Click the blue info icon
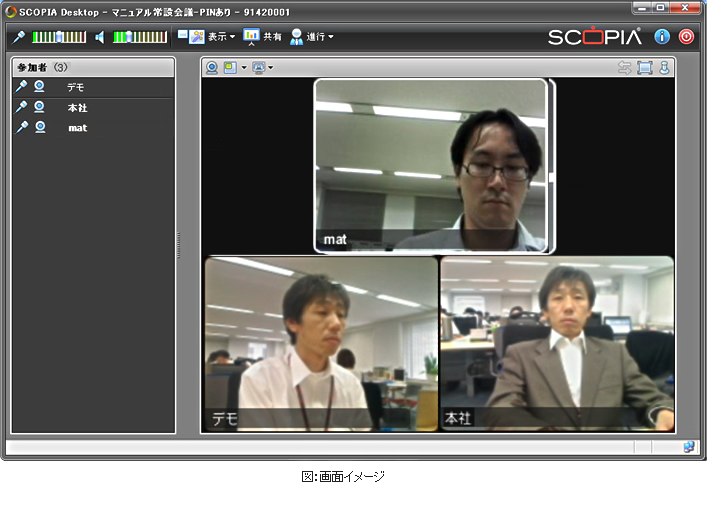This screenshot has height=508, width=709. coord(662,37)
